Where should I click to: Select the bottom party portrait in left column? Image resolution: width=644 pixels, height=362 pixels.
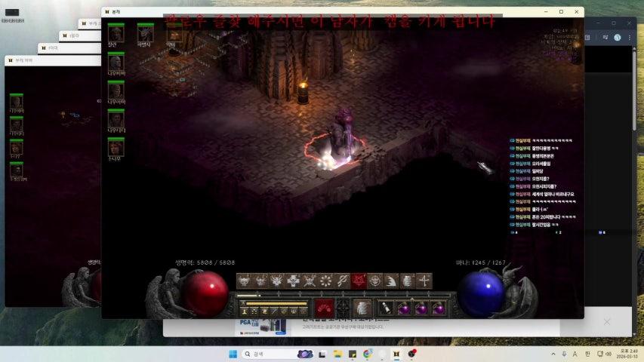[116, 147]
